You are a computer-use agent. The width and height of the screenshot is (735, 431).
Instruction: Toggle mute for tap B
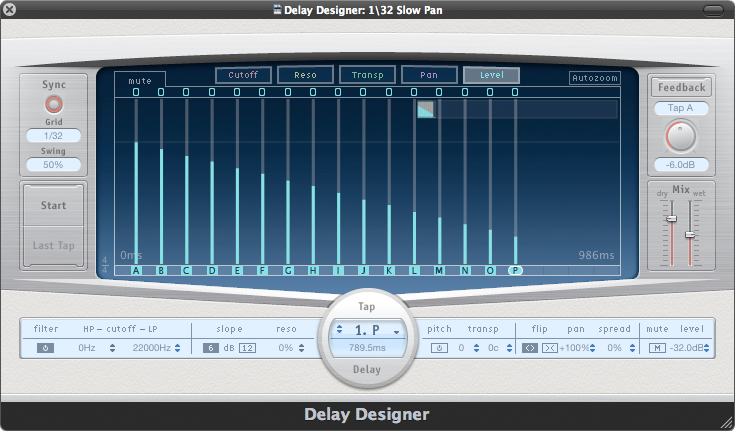(161, 92)
